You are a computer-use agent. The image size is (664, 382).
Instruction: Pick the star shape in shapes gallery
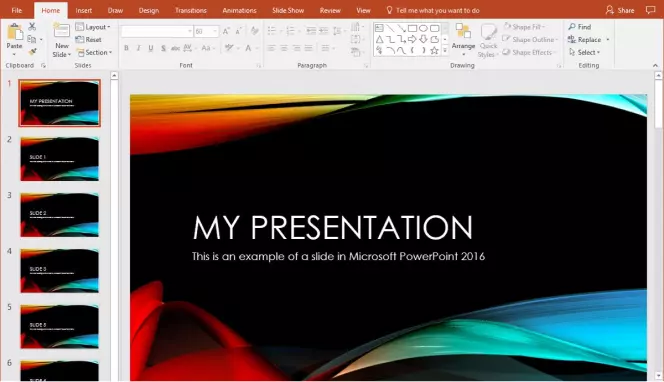434,50
